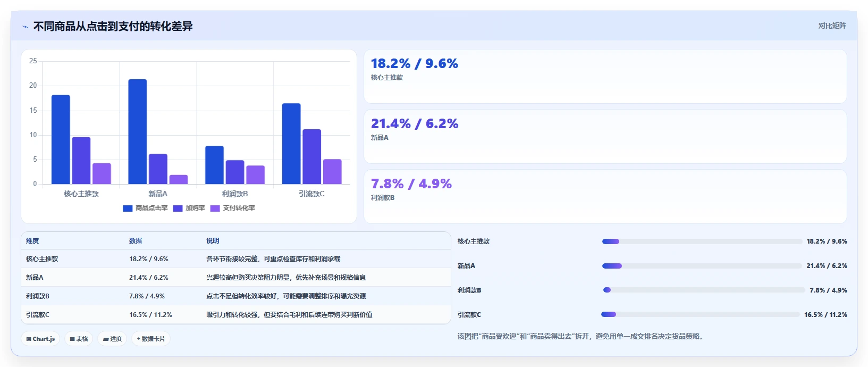Click description 点击不足但转化效率较好

286,296
